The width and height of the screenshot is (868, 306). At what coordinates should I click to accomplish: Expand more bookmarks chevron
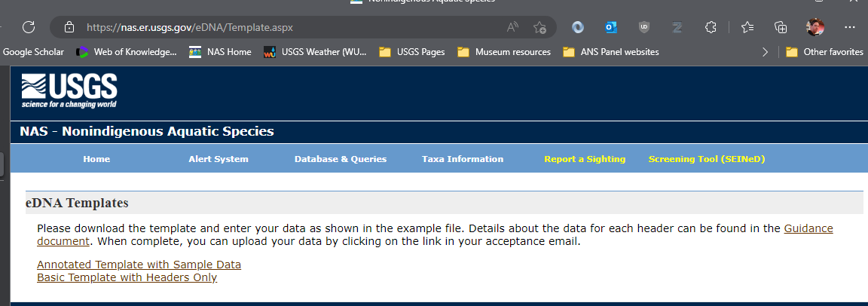(765, 52)
